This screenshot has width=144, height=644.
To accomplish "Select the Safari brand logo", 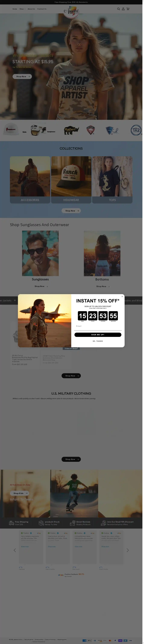I will tap(71, 130).
